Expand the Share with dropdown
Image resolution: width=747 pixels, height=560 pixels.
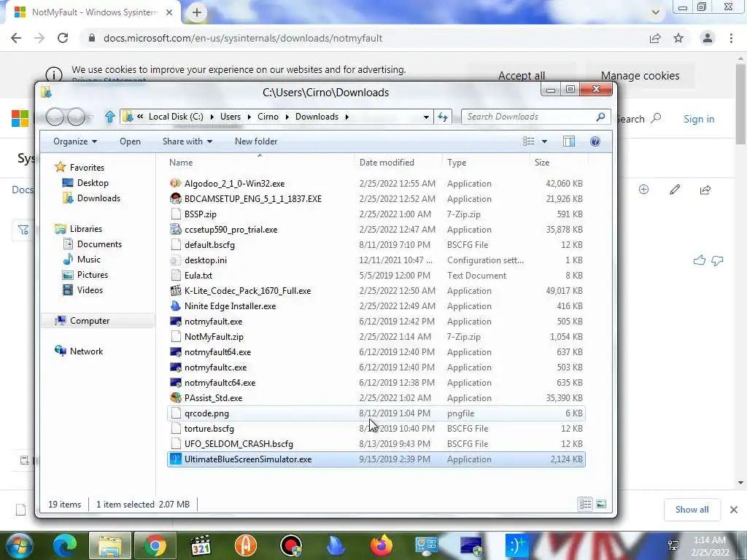[x=187, y=141]
